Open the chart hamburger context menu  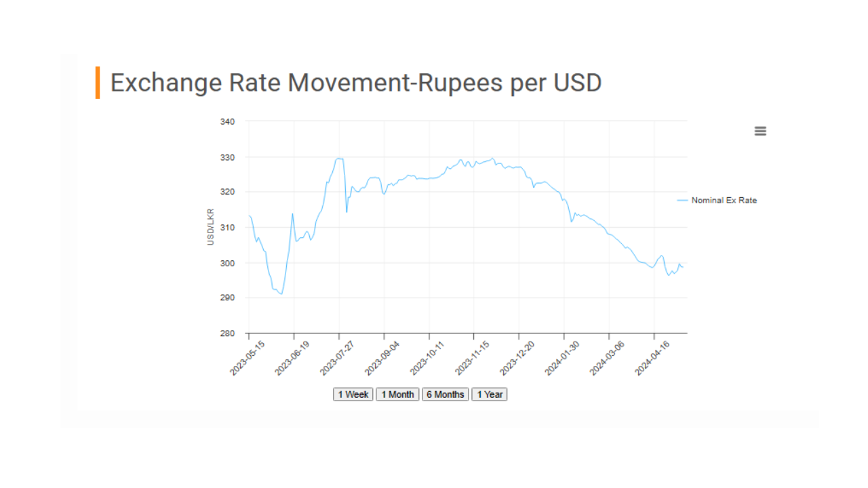[760, 131]
